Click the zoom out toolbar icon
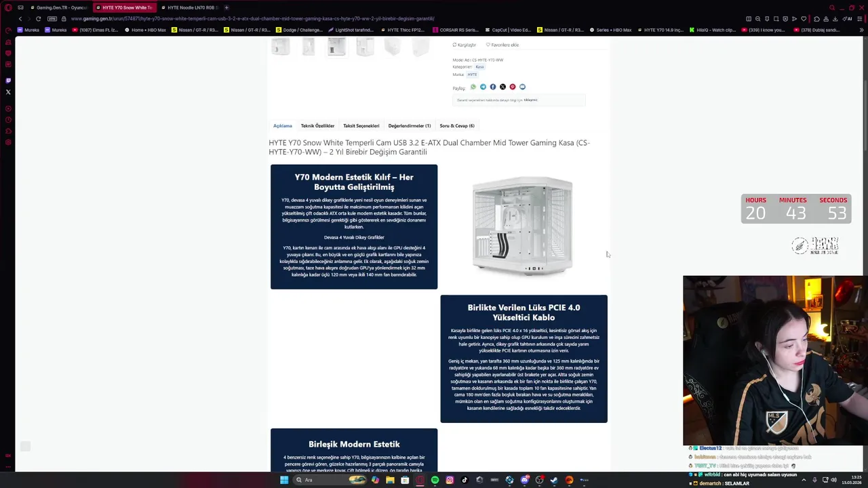The width and height of the screenshot is (868, 488). [x=757, y=19]
